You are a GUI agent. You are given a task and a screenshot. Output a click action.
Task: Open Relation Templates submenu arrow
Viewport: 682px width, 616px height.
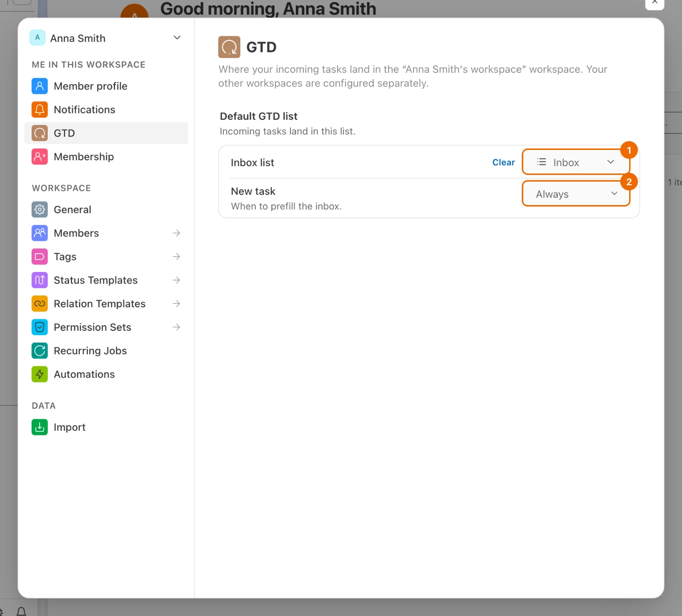pyautogui.click(x=176, y=304)
